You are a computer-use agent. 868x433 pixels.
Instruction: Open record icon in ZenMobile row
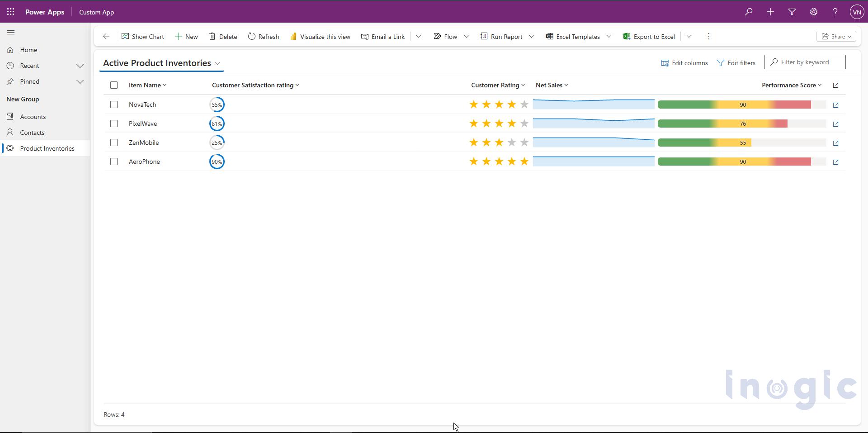tap(836, 143)
